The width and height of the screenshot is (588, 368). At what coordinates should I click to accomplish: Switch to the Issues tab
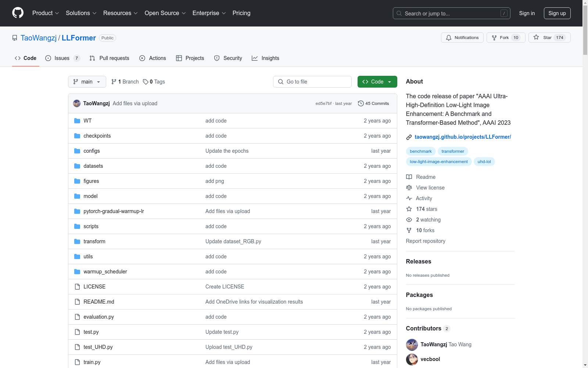click(62, 58)
